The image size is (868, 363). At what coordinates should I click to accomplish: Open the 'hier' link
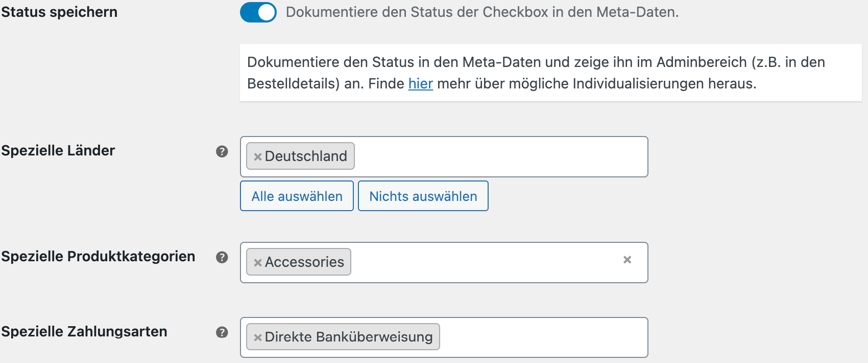point(420,83)
